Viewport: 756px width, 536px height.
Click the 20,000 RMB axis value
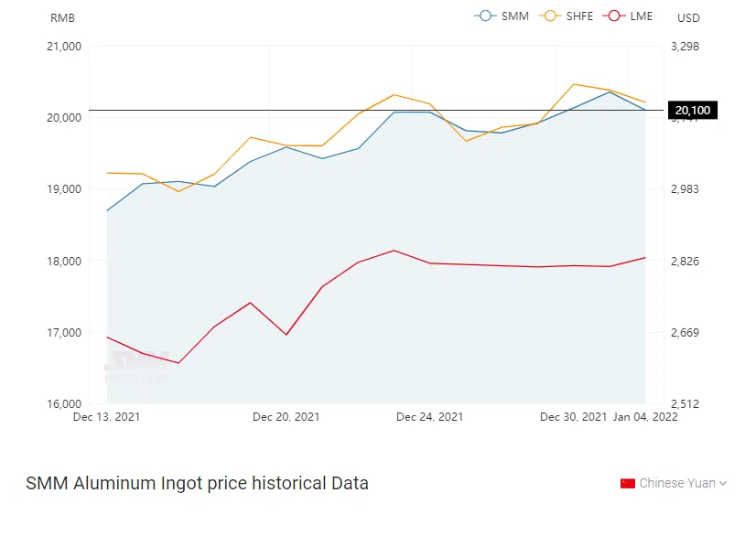(x=64, y=118)
